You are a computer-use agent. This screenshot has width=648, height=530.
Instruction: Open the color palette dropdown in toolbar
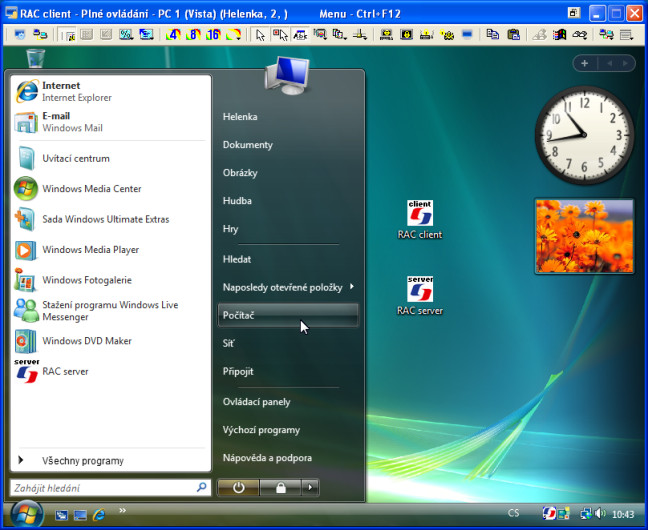233,35
